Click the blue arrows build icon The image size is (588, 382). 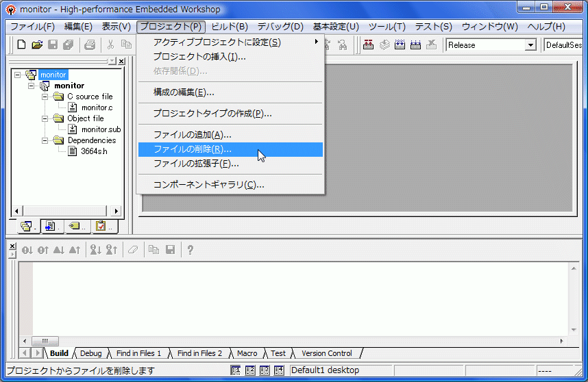pyautogui.click(x=415, y=45)
